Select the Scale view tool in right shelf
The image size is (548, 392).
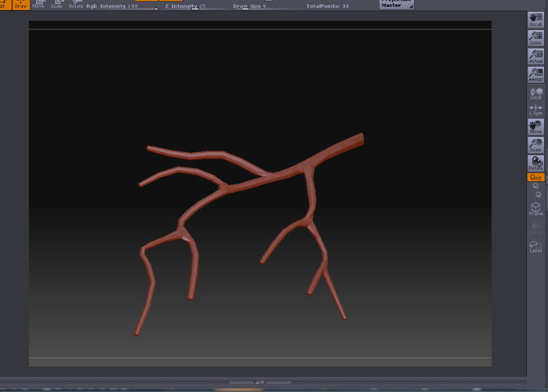[535, 145]
